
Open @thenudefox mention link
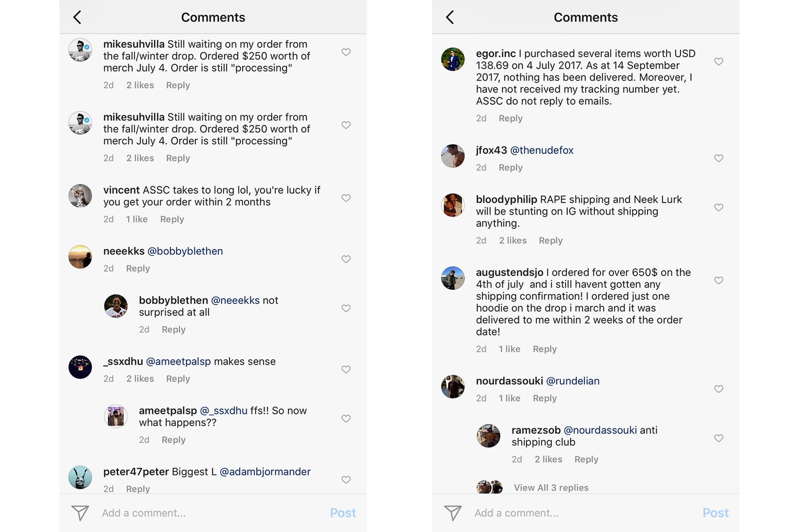click(x=542, y=150)
